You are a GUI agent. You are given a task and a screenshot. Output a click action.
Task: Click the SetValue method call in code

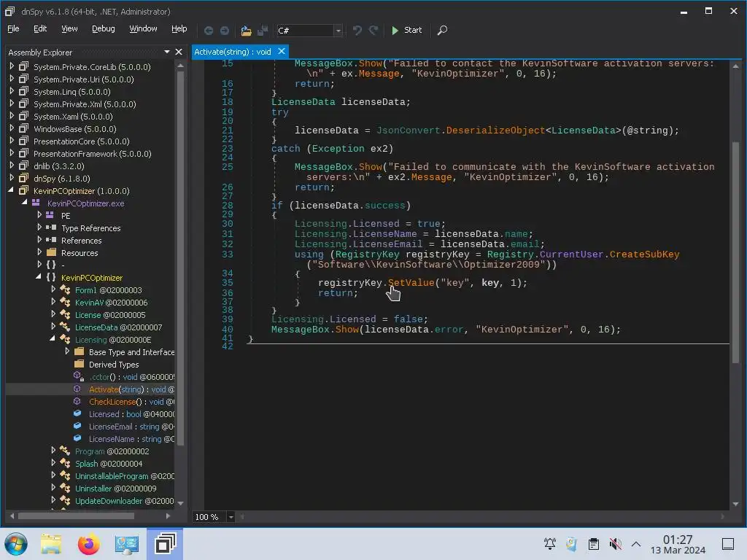411,283
